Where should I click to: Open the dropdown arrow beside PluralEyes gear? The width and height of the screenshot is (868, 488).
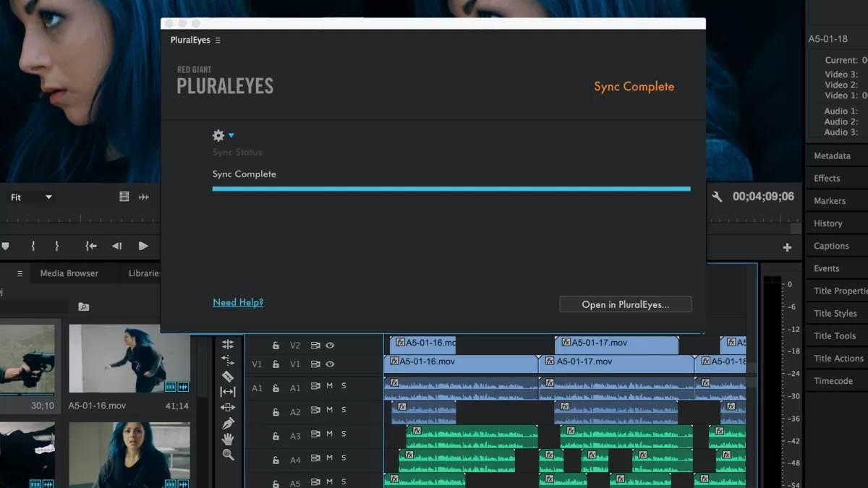[x=231, y=135]
